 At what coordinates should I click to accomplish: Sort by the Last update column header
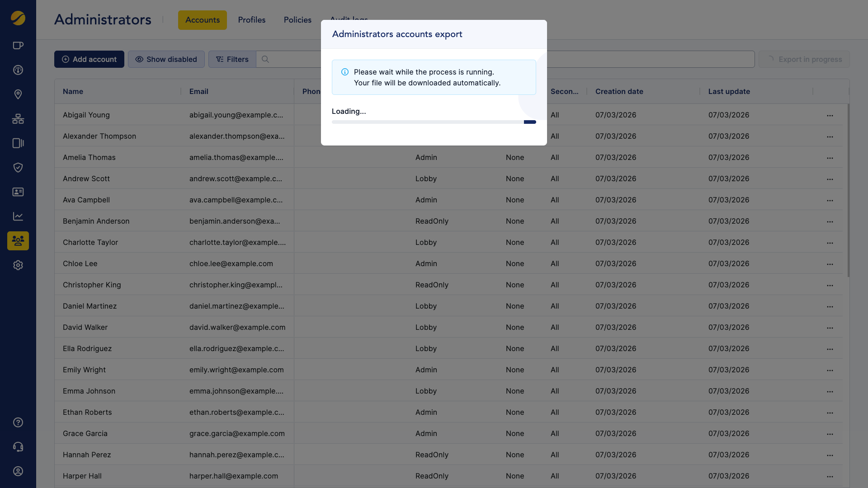[x=729, y=91]
